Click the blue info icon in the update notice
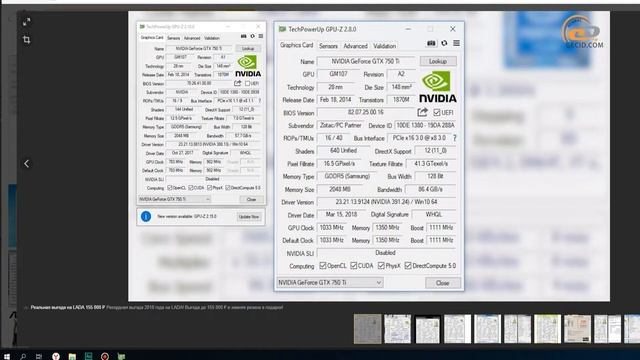Screen dimensions: 640x360 [146, 216]
